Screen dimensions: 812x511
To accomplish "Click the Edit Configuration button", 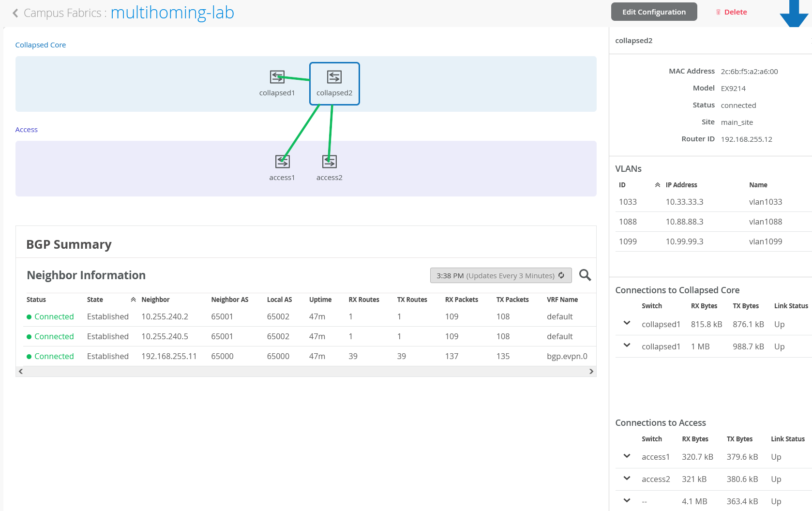I will pos(654,12).
